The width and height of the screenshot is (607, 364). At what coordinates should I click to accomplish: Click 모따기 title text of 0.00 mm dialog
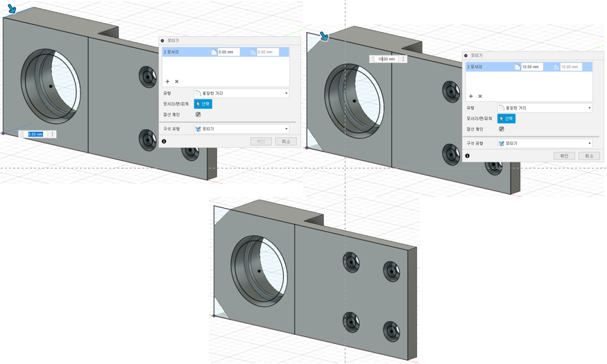[x=173, y=41]
